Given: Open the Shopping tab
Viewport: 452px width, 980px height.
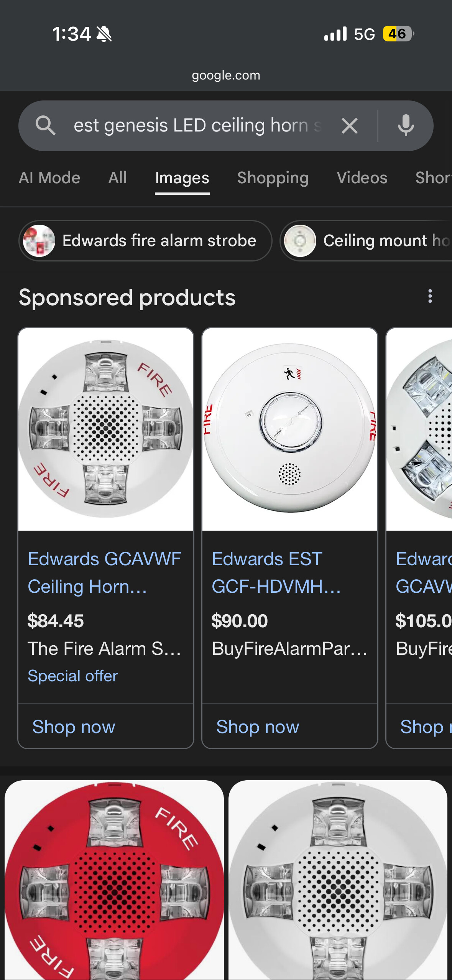Looking at the screenshot, I should [273, 178].
